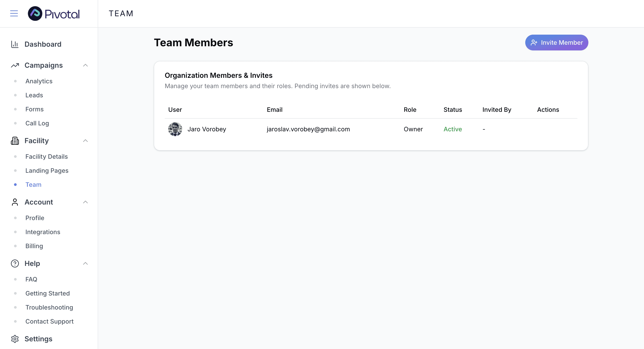Click the Dashboard bar chart icon
This screenshot has width=644, height=349.
(x=15, y=44)
